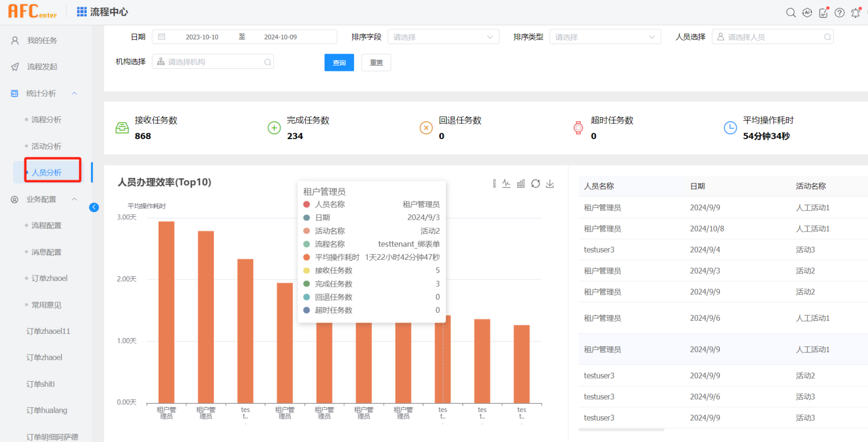
Task: Open the edit note icon in header
Action: 823,13
